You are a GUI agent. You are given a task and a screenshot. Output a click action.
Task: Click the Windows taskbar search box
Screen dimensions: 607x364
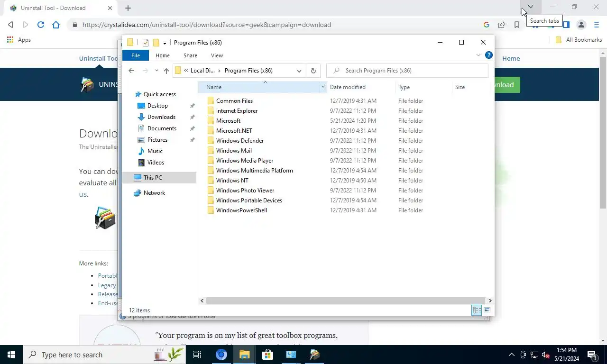104,355
